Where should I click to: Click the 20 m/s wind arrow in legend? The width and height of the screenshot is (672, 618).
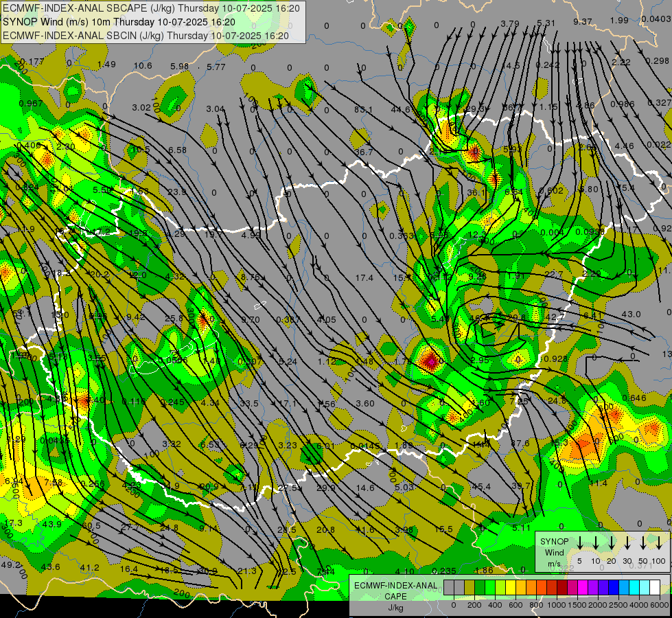(x=612, y=542)
